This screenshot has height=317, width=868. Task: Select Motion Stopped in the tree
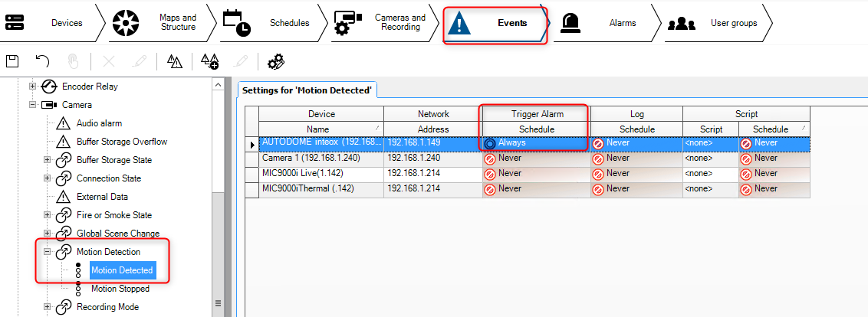120,288
